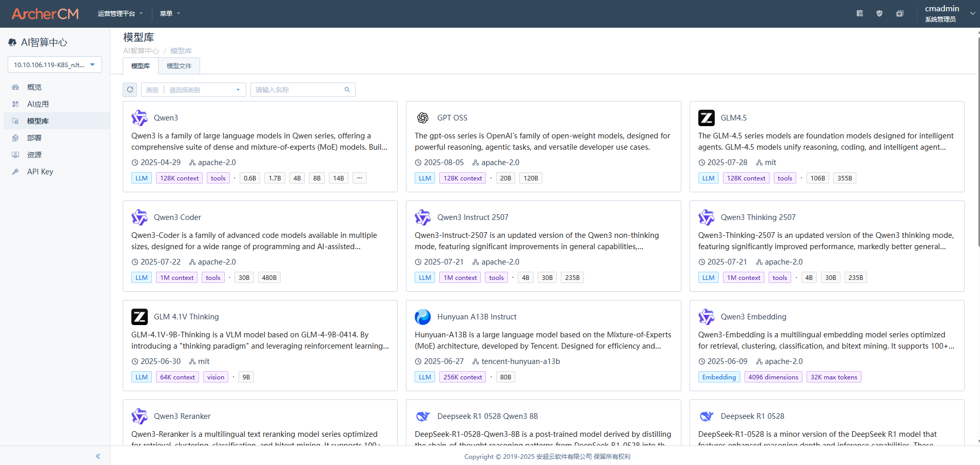Click the shield icon in the top bar
Image resolution: width=980 pixels, height=465 pixels.
(879, 14)
